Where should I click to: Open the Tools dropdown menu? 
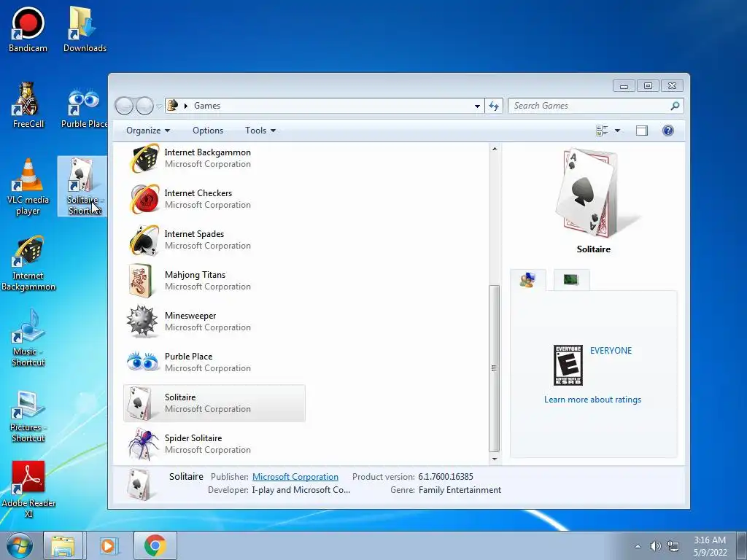point(260,131)
